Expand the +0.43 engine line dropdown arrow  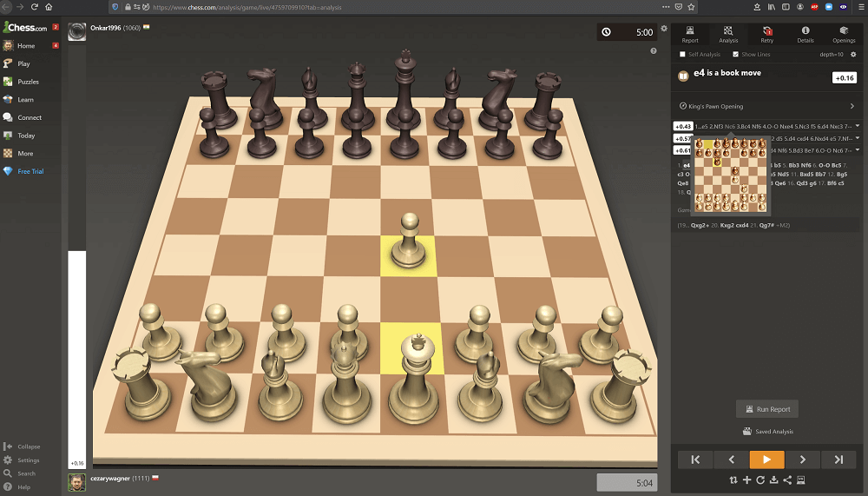858,126
